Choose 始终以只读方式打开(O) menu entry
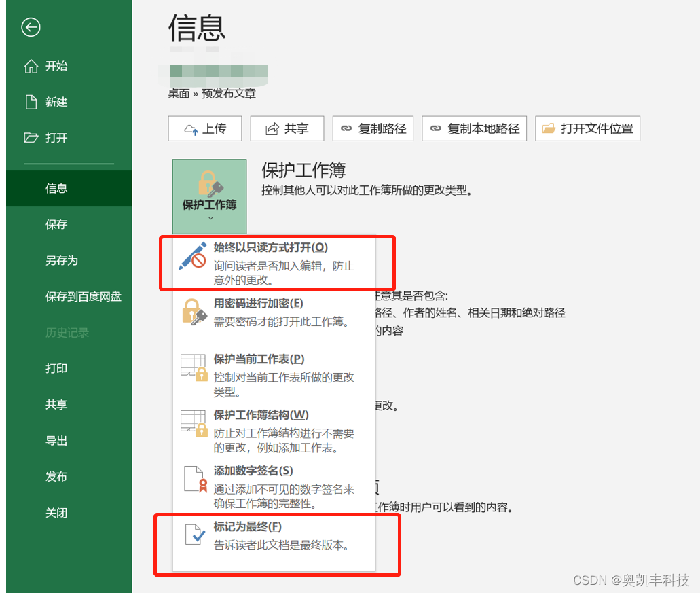The width and height of the screenshot is (700, 593). [x=274, y=263]
